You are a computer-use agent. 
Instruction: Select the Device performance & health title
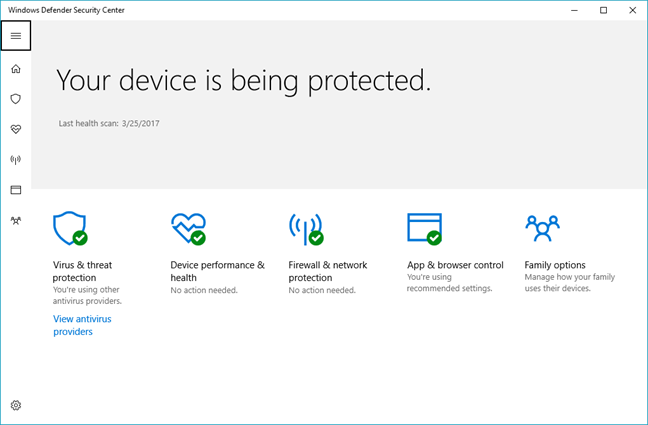click(x=217, y=271)
